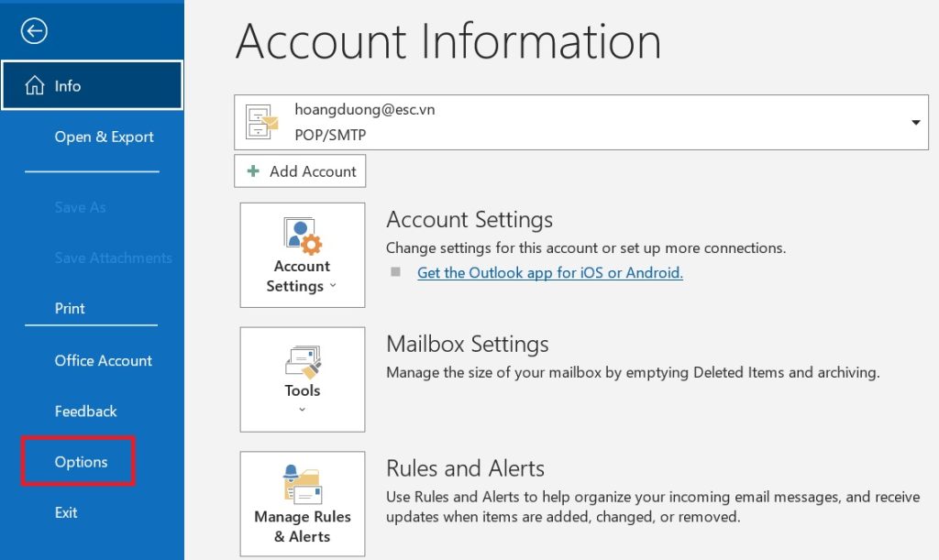Click the green plus icon on Add Account
The width and height of the screenshot is (939, 560).
tap(253, 171)
